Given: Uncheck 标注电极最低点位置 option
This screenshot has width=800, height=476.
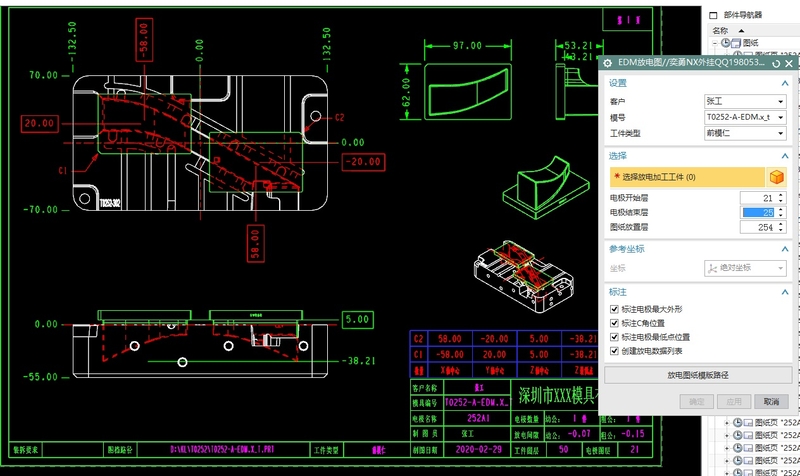Looking at the screenshot, I should tap(614, 337).
